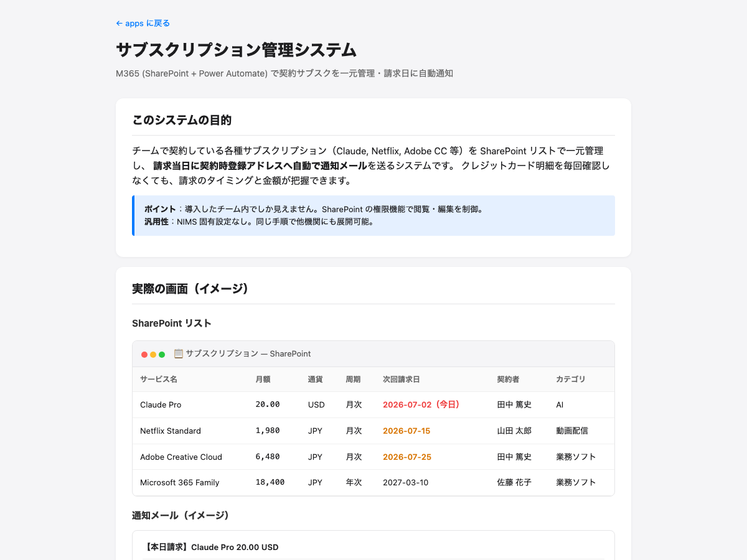Click the page title サブスクリプション管理システム
Image resolution: width=747 pixels, height=560 pixels.
[237, 50]
